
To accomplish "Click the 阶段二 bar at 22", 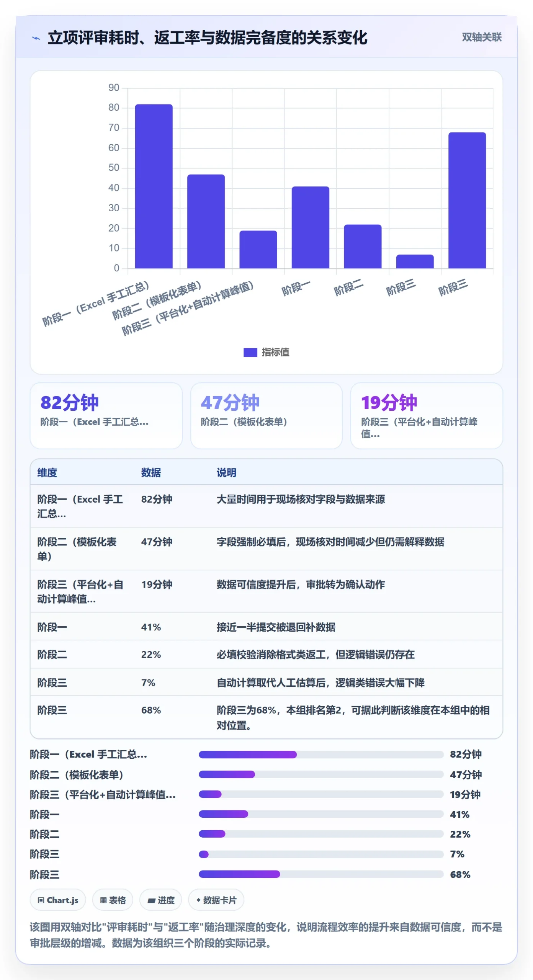I will click(x=363, y=246).
